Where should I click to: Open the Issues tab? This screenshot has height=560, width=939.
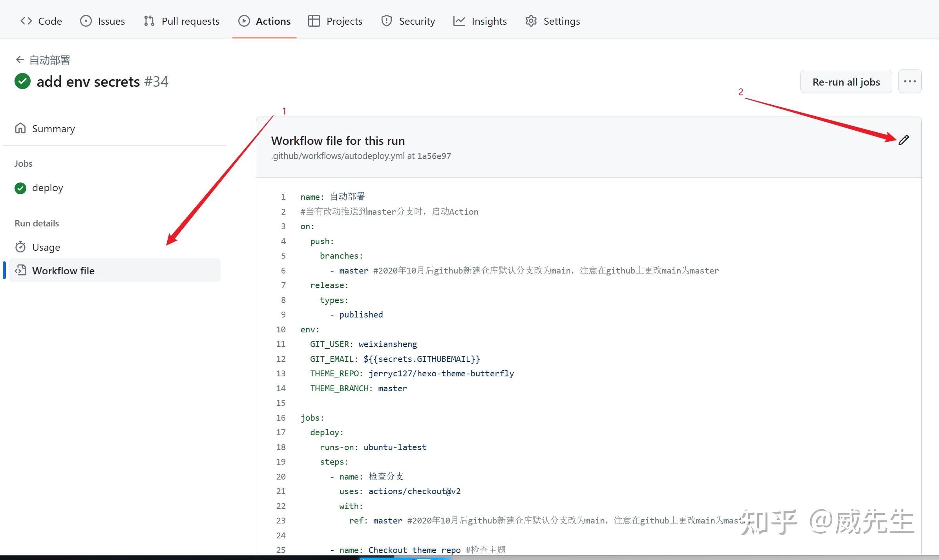tap(102, 21)
